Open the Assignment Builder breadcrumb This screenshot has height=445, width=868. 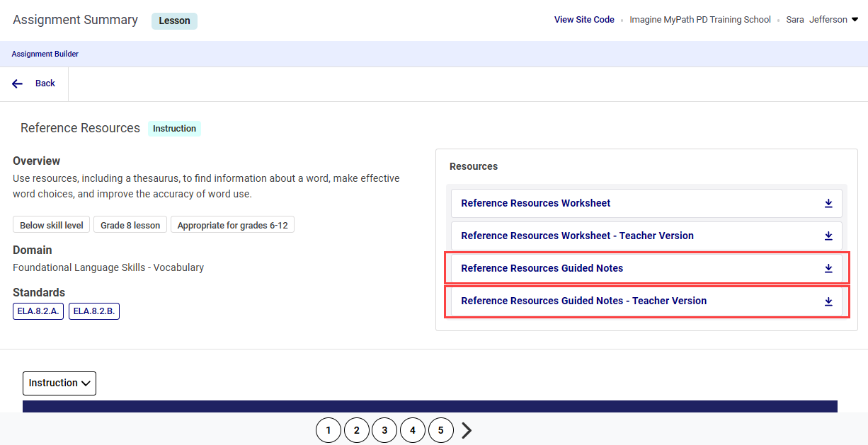click(x=45, y=54)
